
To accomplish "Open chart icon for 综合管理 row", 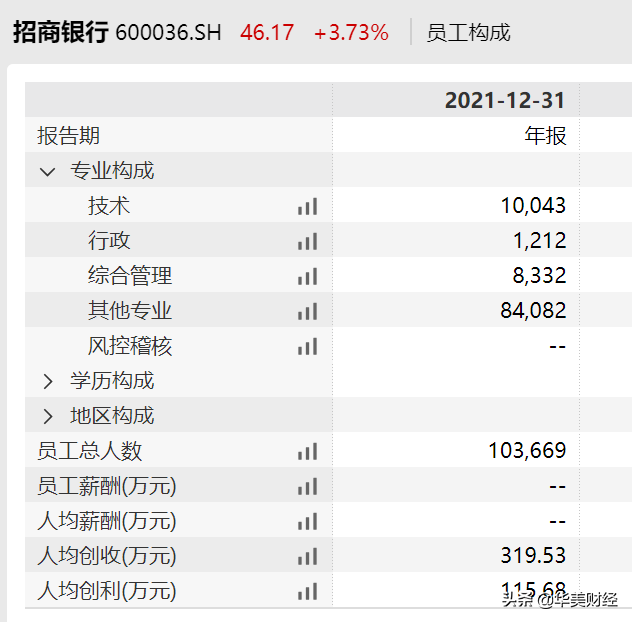I will (x=308, y=277).
